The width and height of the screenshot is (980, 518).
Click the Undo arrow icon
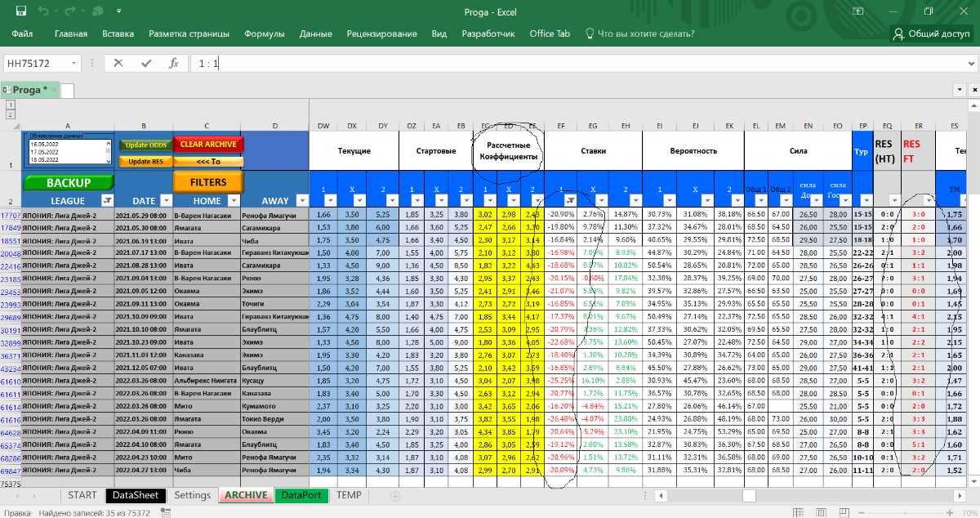43,11
